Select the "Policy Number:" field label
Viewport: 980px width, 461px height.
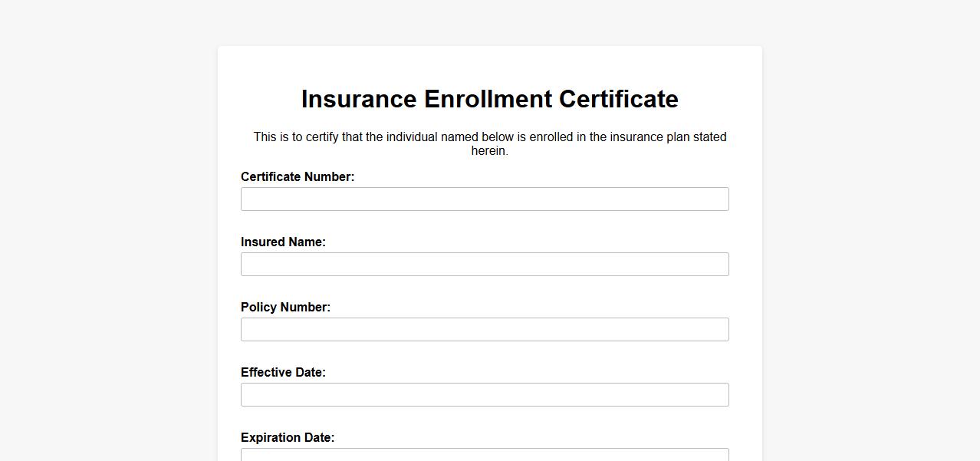[285, 308]
